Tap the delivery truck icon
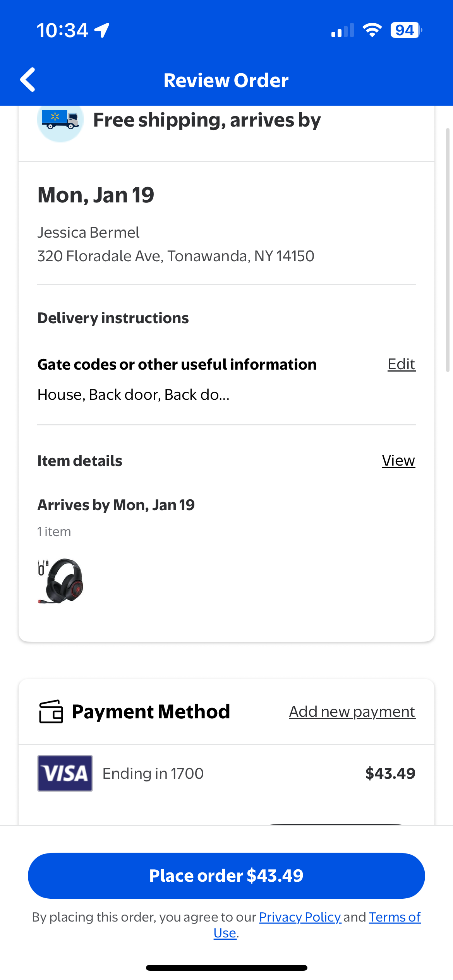 point(60,121)
